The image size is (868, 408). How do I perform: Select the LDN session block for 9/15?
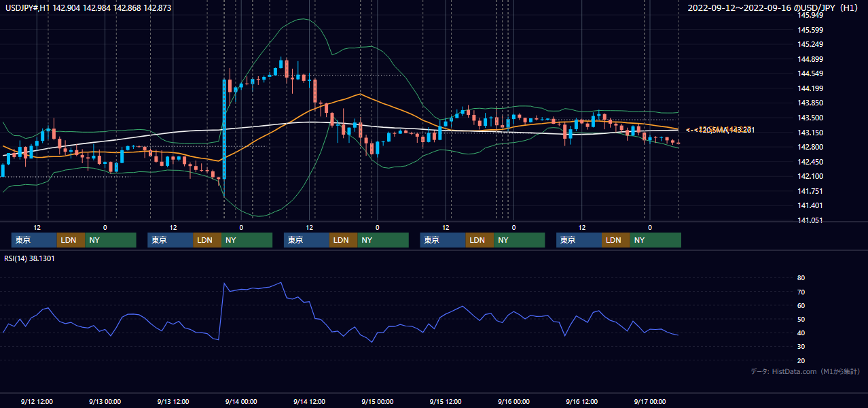coord(480,240)
